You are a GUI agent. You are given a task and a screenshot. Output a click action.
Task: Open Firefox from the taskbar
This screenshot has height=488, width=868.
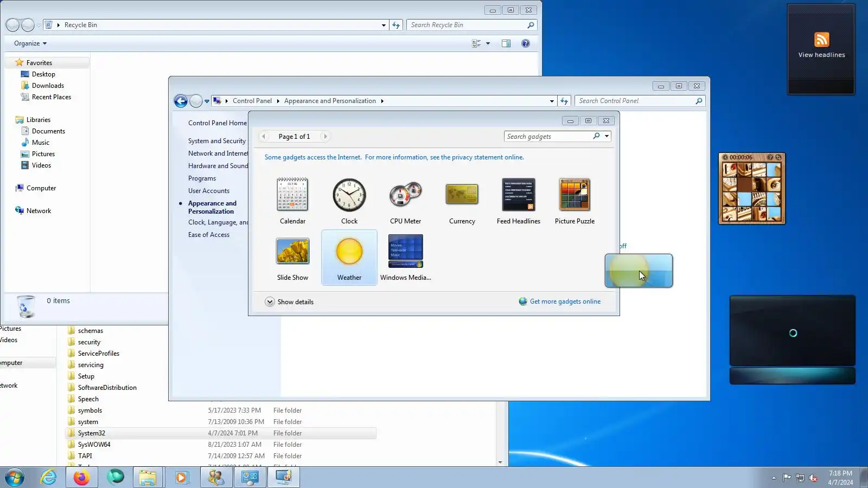(x=82, y=478)
